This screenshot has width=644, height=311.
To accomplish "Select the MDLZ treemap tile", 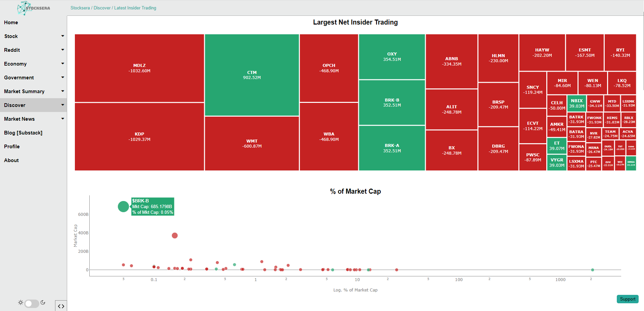I will [139, 68].
